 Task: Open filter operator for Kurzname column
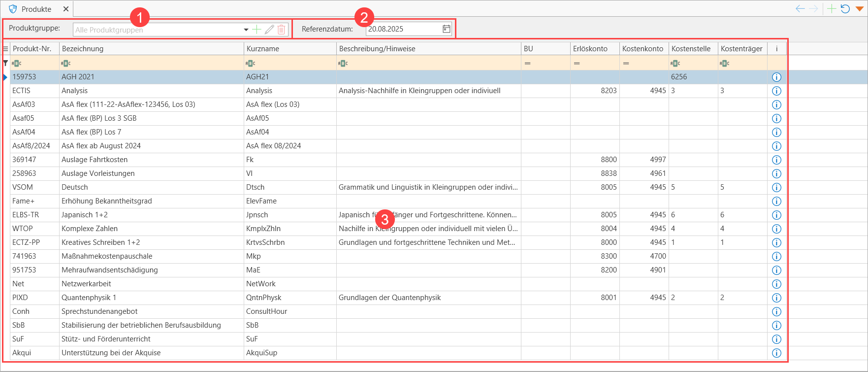(x=251, y=63)
